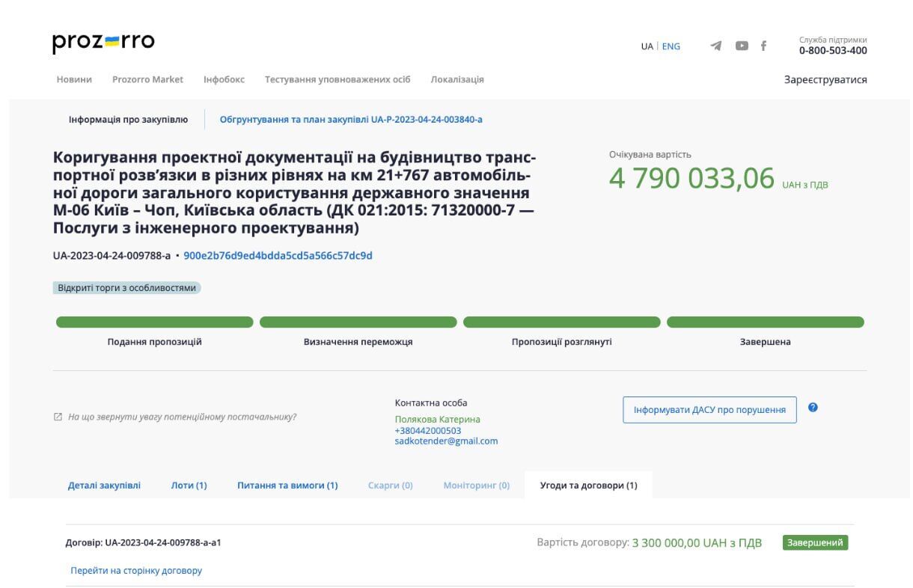Click the Завершений status badge
This screenshot has width=913, height=588.
(816, 543)
